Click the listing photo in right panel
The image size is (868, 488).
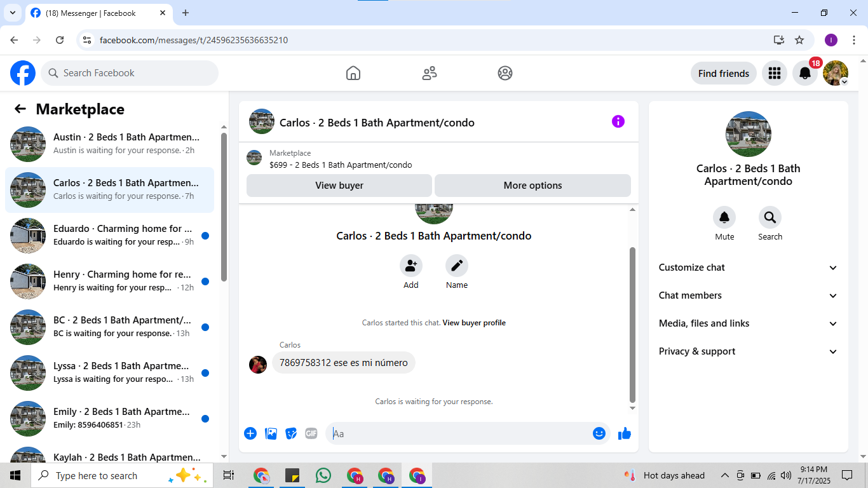749,134
